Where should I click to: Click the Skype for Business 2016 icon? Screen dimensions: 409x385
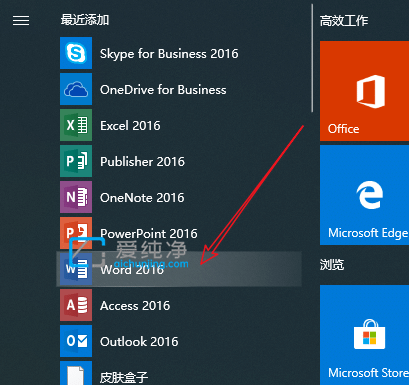76,53
